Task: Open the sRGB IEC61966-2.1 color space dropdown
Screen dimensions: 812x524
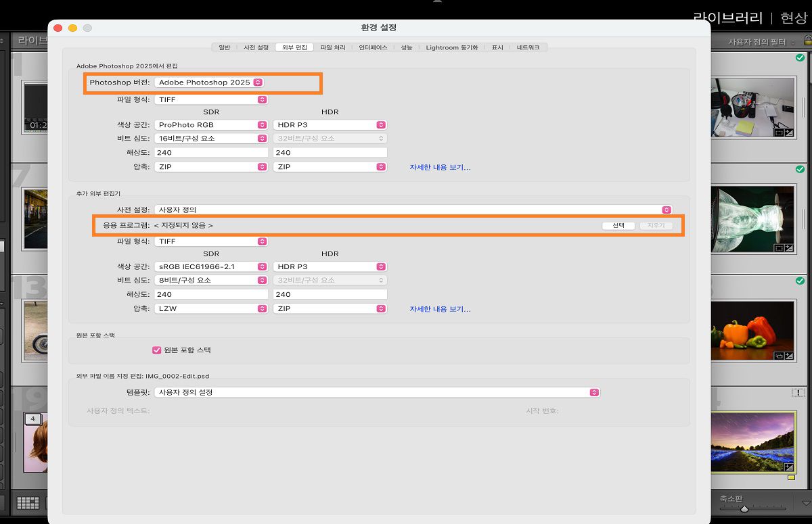Action: coord(211,267)
